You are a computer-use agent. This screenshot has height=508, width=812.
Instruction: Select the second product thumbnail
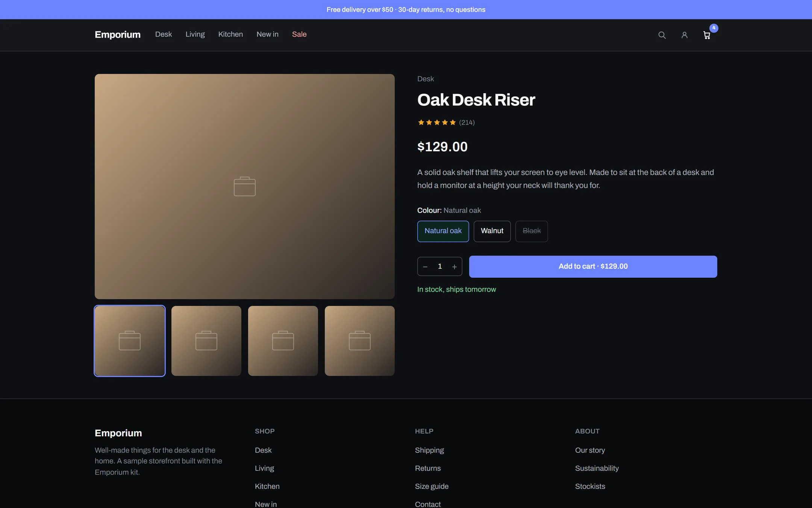(206, 341)
